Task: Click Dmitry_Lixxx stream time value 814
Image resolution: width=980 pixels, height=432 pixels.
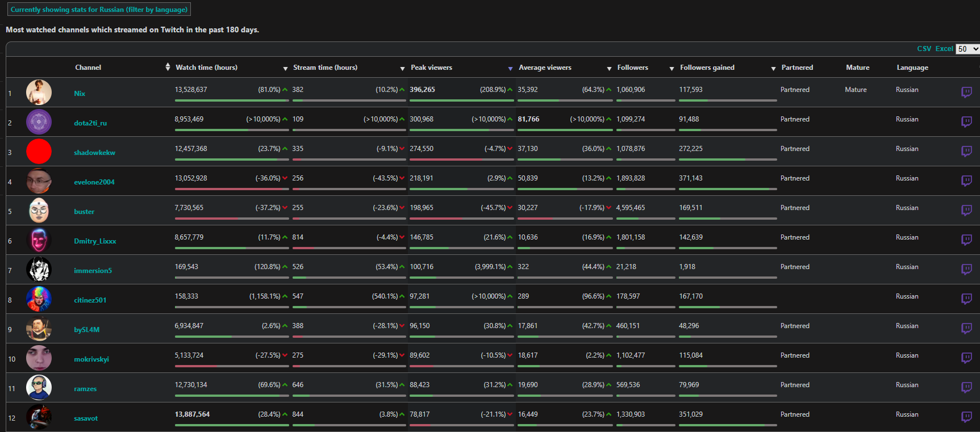Action: (x=298, y=237)
